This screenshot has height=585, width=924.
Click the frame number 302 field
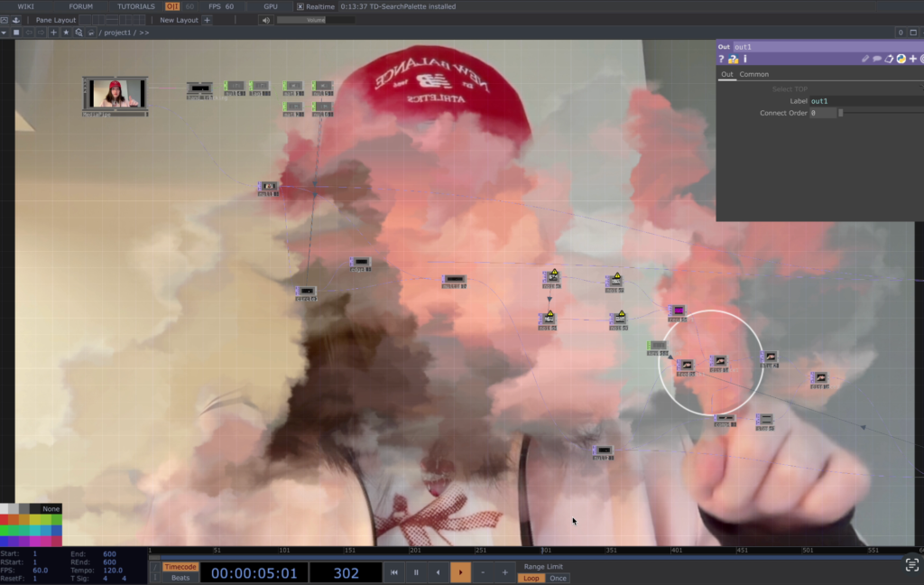[346, 573]
